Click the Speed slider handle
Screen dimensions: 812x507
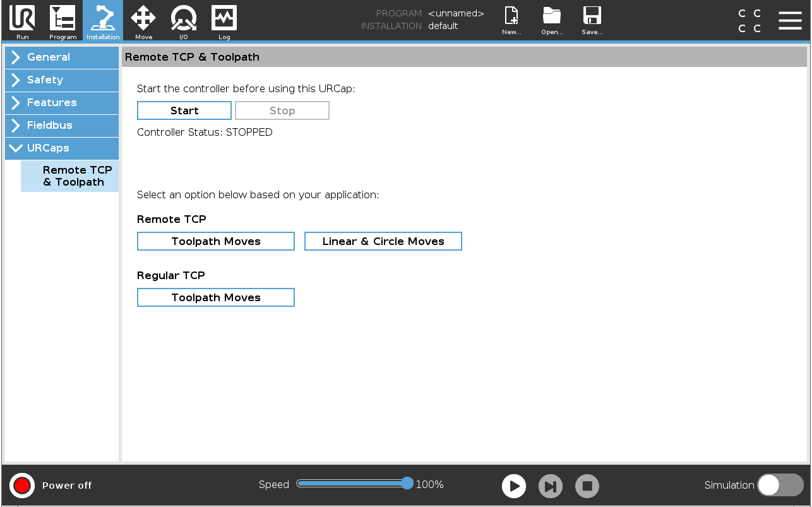(407, 484)
